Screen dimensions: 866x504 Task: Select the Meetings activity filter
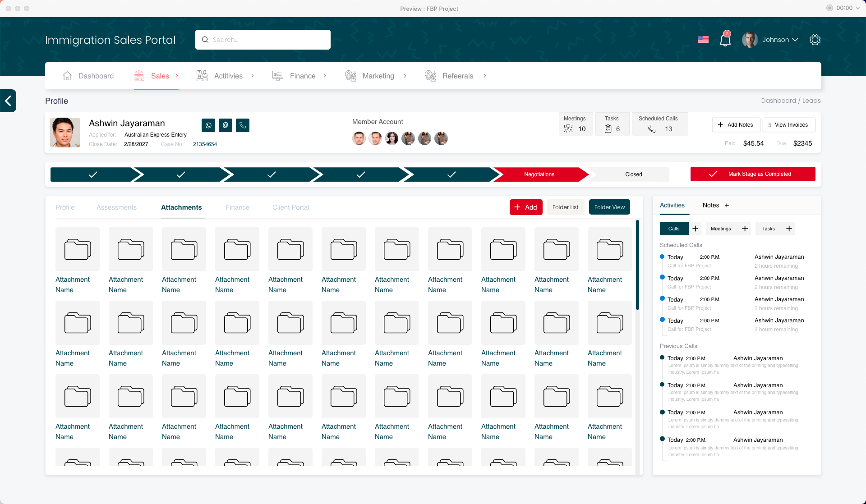coord(721,229)
